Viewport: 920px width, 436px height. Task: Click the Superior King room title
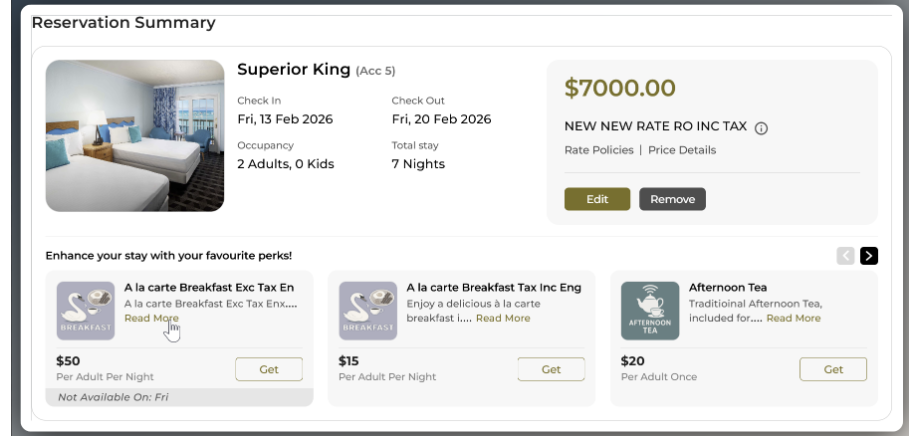click(x=294, y=70)
